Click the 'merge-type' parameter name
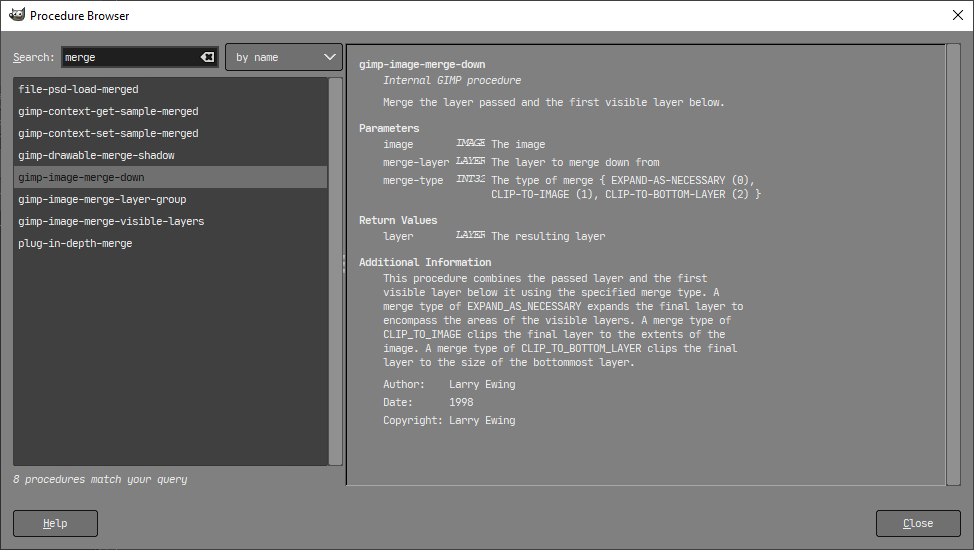Viewport: 974px width, 550px height. coord(413,180)
